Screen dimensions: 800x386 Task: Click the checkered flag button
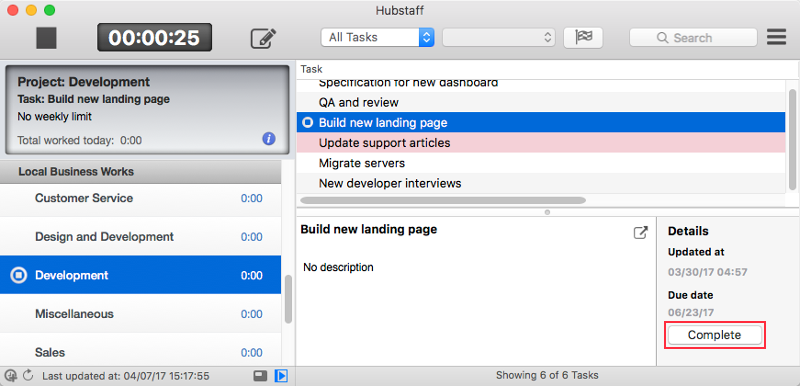583,37
